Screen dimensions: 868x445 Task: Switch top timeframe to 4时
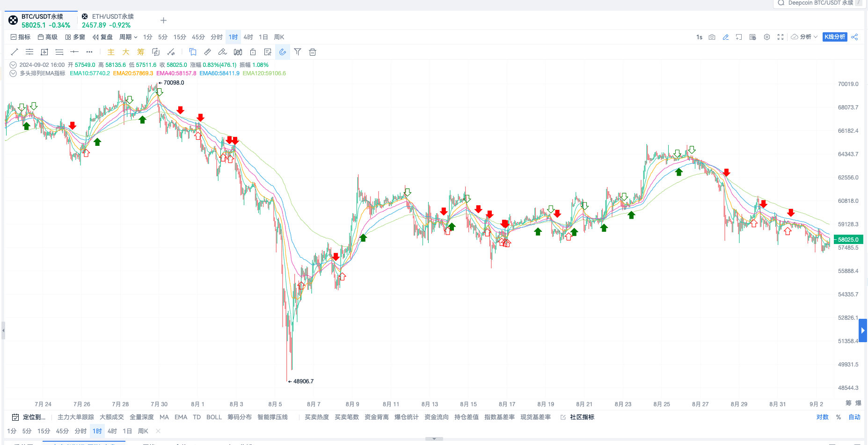[248, 37]
